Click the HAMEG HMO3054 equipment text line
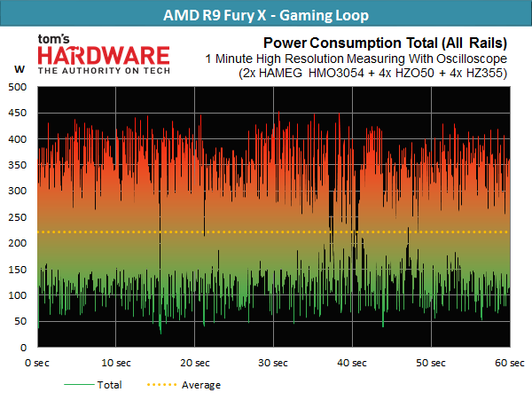 click(372, 73)
